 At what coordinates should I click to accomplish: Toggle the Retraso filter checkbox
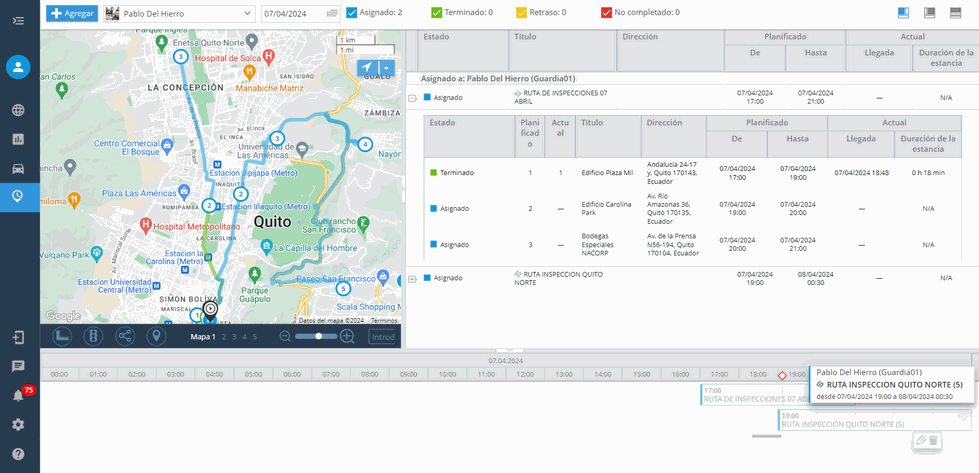tap(521, 13)
